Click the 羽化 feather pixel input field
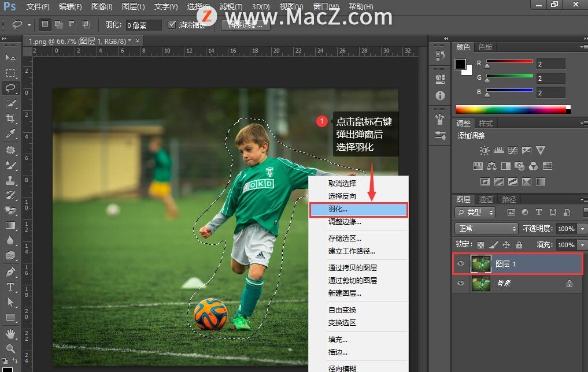The image size is (588, 372). [143, 25]
